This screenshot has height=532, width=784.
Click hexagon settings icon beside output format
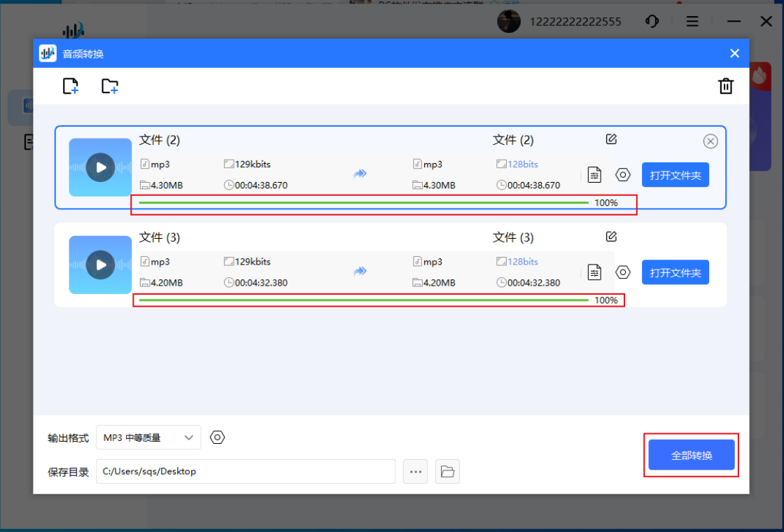click(218, 437)
